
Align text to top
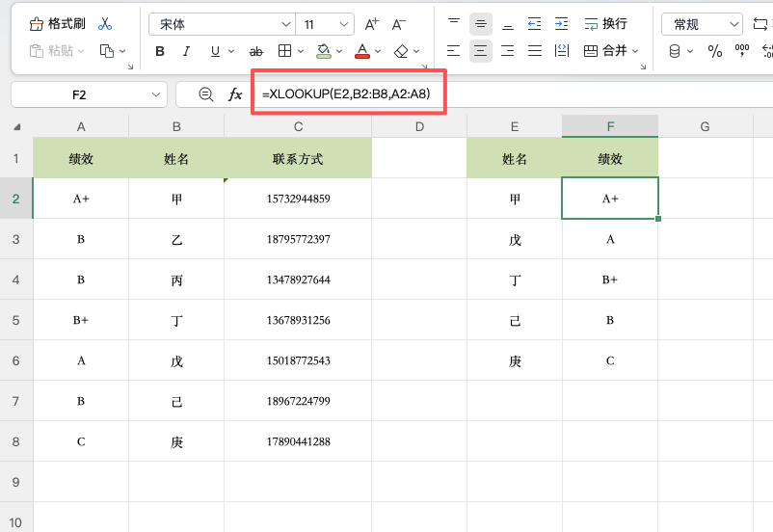(454, 24)
